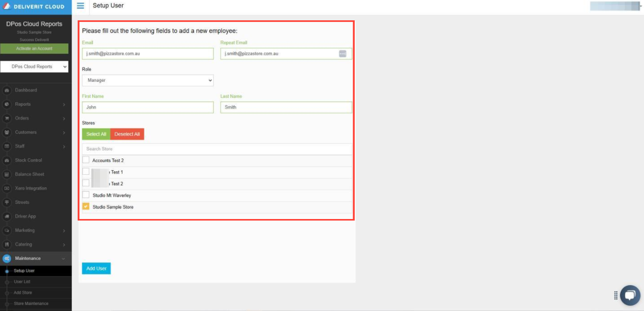The height and width of the screenshot is (311, 644).
Task: Click into the Email field
Action: tap(148, 53)
